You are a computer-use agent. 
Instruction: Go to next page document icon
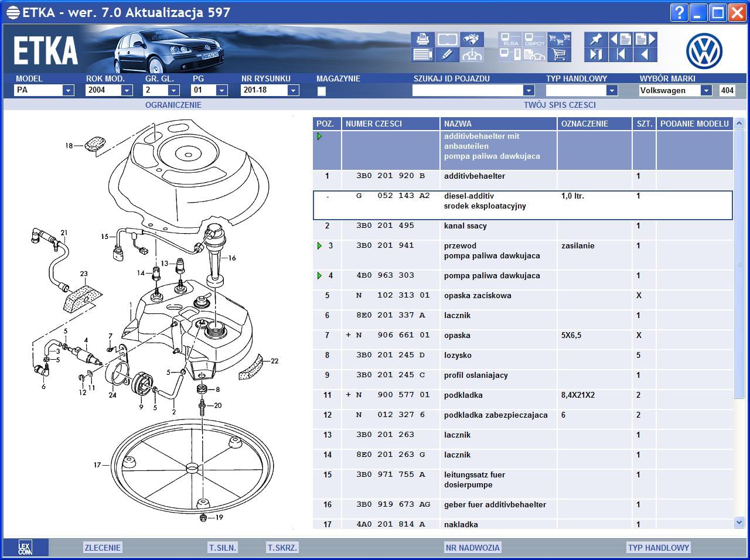(x=645, y=39)
